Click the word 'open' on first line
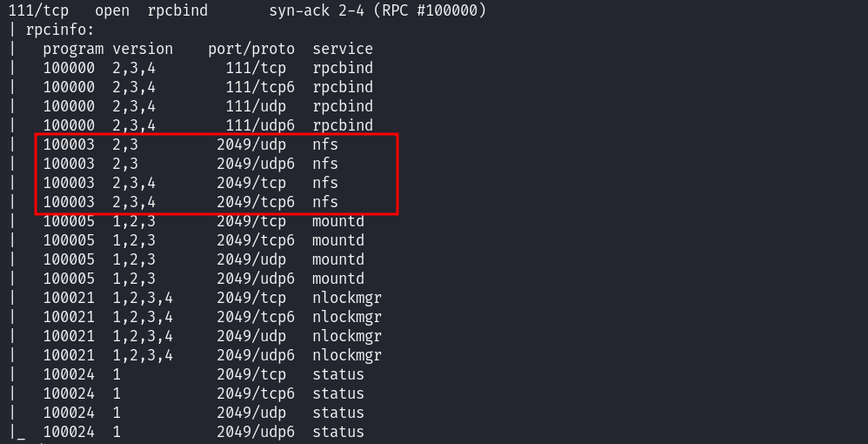This screenshot has width=868, height=444. (x=112, y=10)
